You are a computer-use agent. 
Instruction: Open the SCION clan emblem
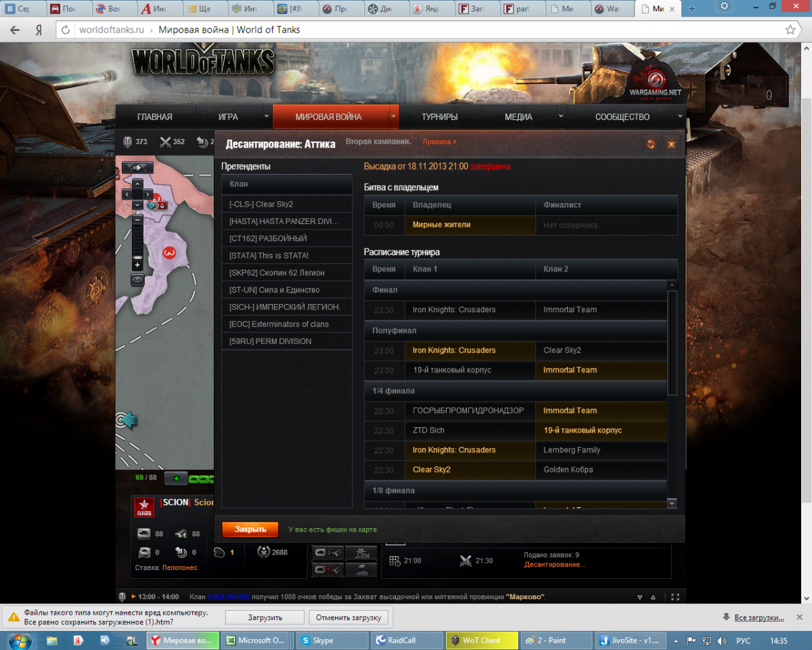pos(144,507)
